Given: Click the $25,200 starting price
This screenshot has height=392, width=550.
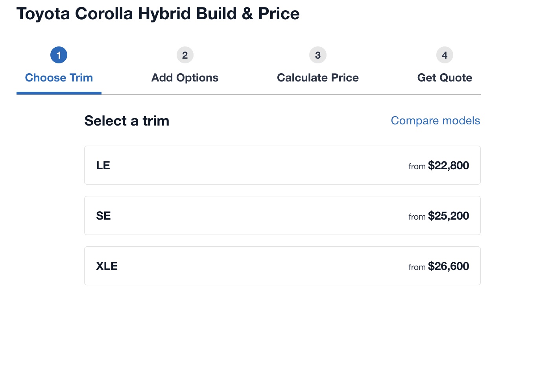Looking at the screenshot, I should [x=448, y=216].
